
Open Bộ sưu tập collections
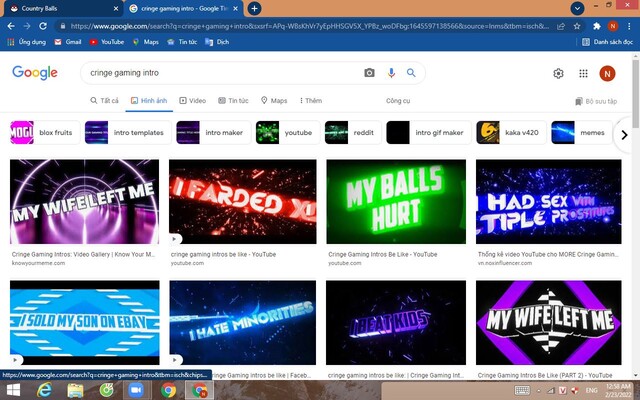[596, 101]
